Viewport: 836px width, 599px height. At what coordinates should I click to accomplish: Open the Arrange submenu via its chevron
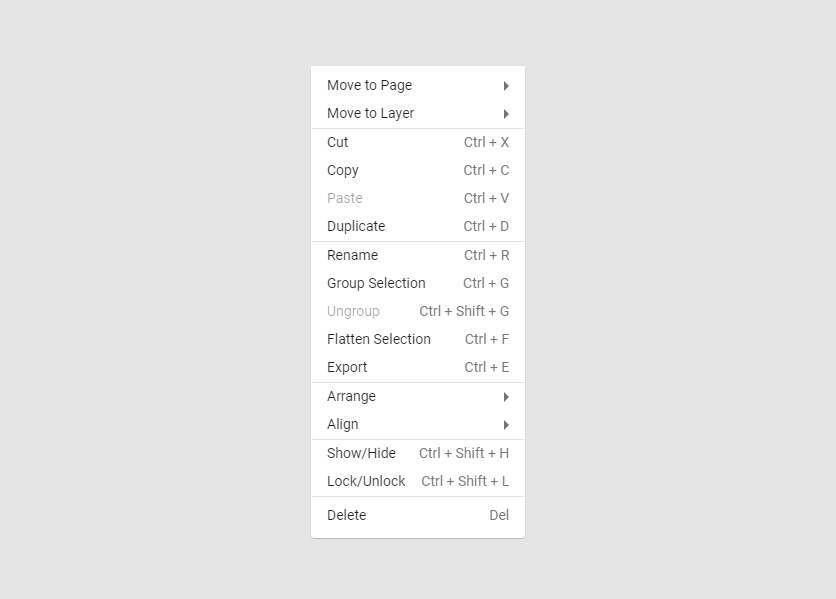tap(506, 396)
